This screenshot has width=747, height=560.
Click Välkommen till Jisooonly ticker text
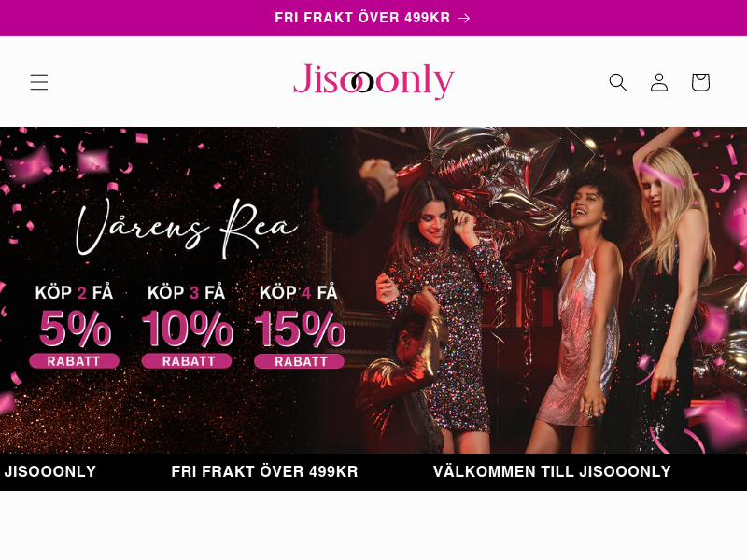point(552,472)
